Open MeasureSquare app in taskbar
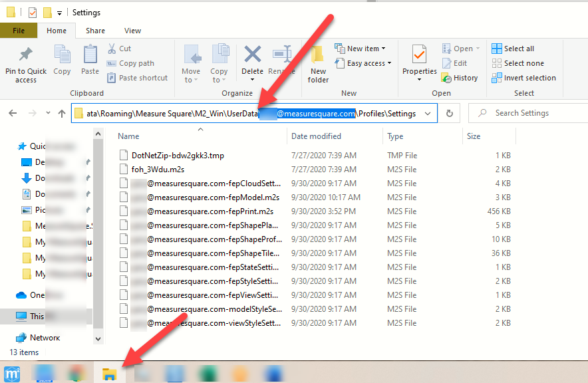 pyautogui.click(x=11, y=374)
